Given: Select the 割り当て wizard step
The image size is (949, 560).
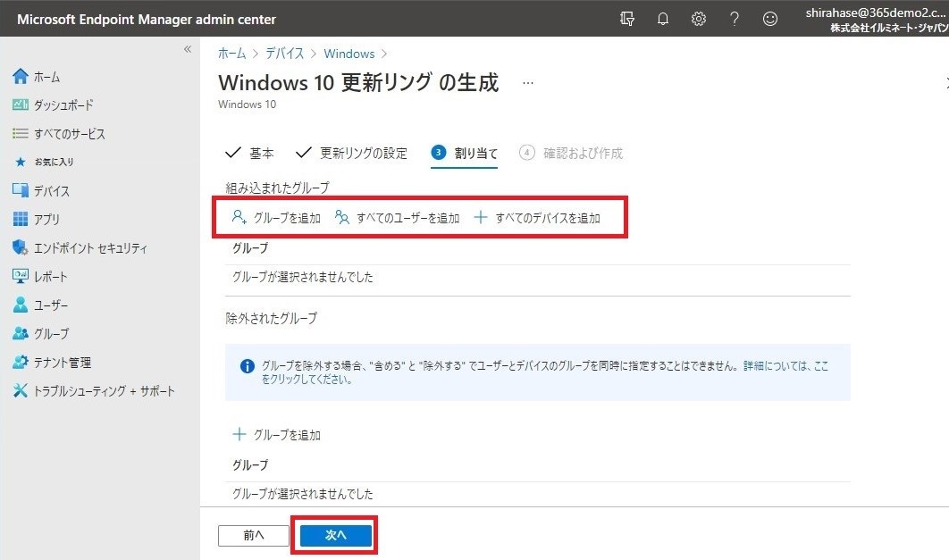Looking at the screenshot, I should click(464, 153).
